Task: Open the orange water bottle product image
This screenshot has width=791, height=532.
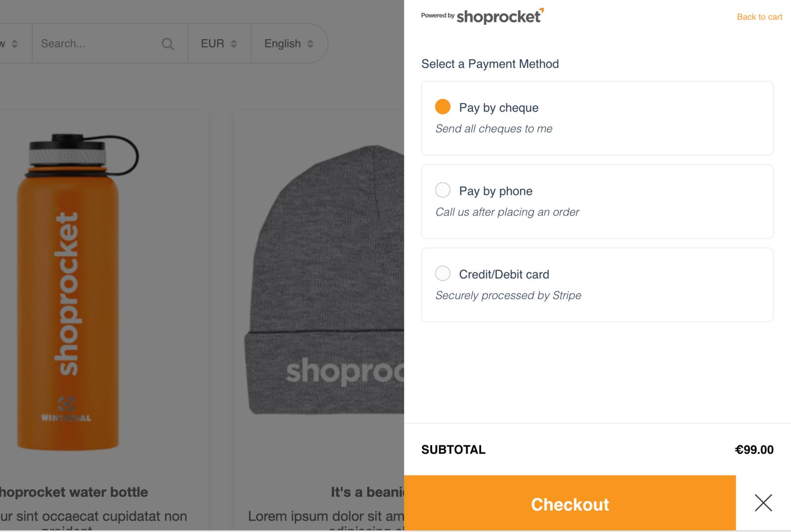Action: (74, 291)
